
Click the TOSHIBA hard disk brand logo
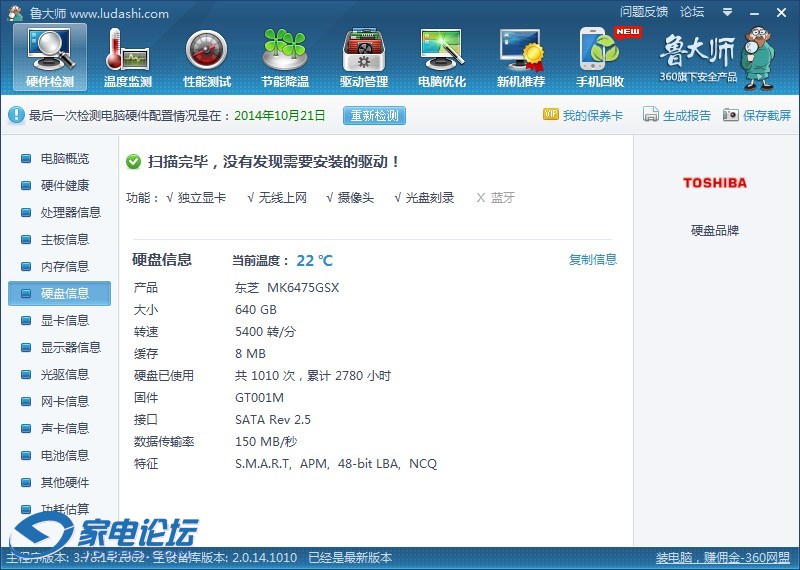[714, 183]
